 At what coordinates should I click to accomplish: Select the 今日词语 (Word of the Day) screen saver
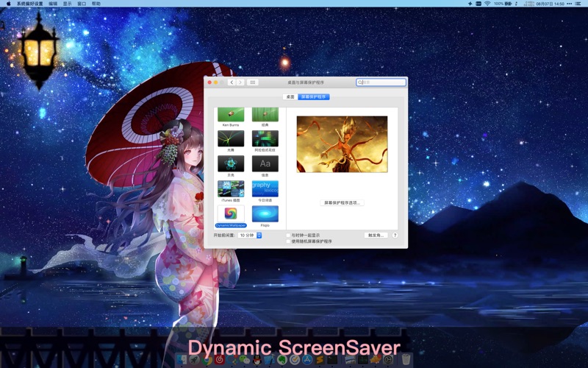tap(265, 189)
